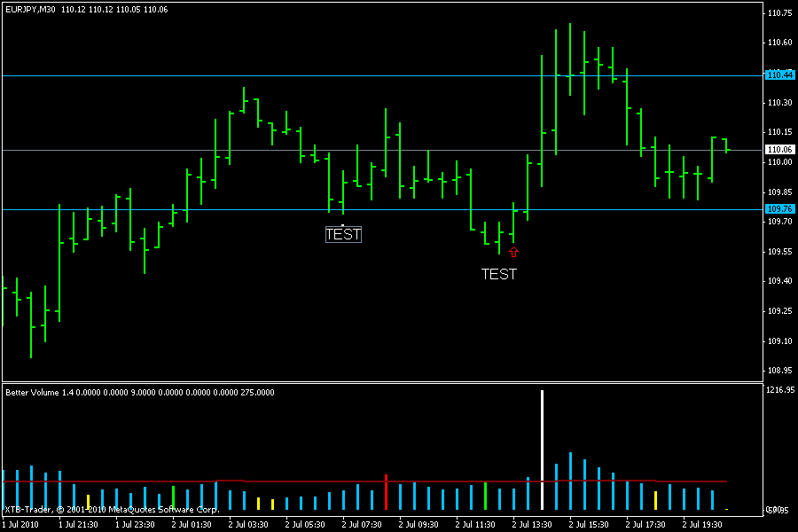Click the 110.75 price scale value
The image size is (798, 532).
tap(779, 13)
